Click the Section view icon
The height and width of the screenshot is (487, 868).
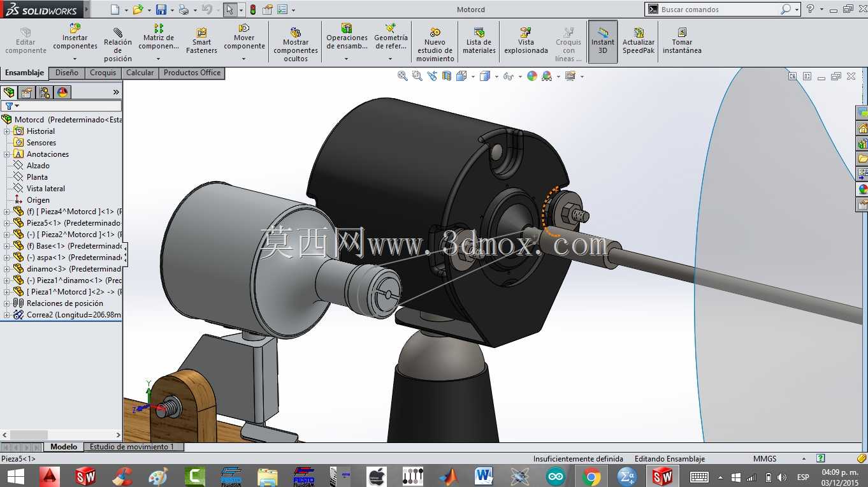coord(447,76)
